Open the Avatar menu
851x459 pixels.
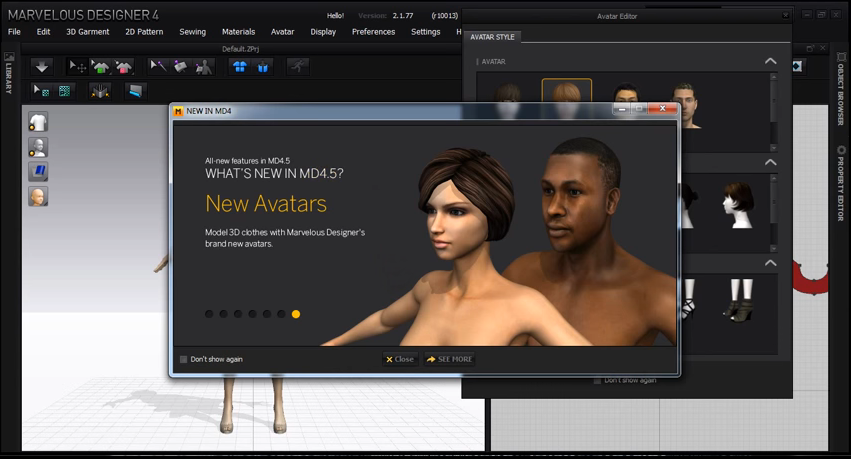pyautogui.click(x=282, y=31)
